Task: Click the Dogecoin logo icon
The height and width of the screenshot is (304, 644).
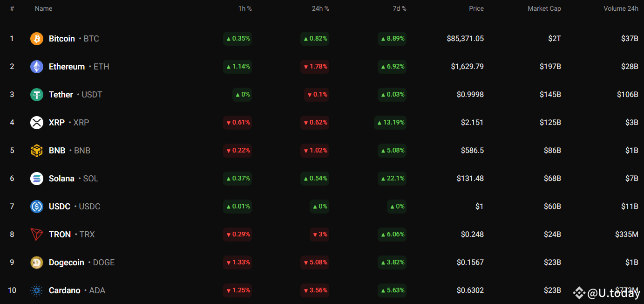Action: point(37,263)
